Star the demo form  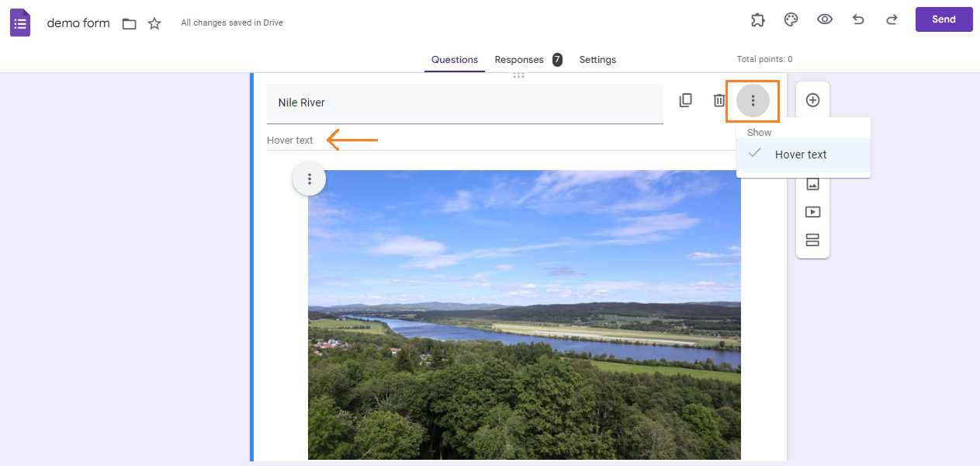pyautogui.click(x=154, y=23)
